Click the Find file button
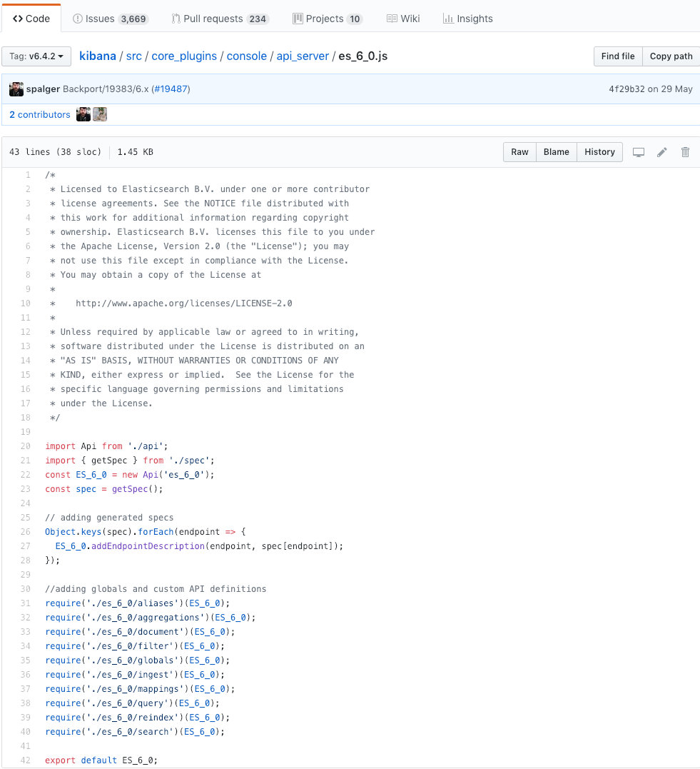This screenshot has height=769, width=700. [x=618, y=56]
